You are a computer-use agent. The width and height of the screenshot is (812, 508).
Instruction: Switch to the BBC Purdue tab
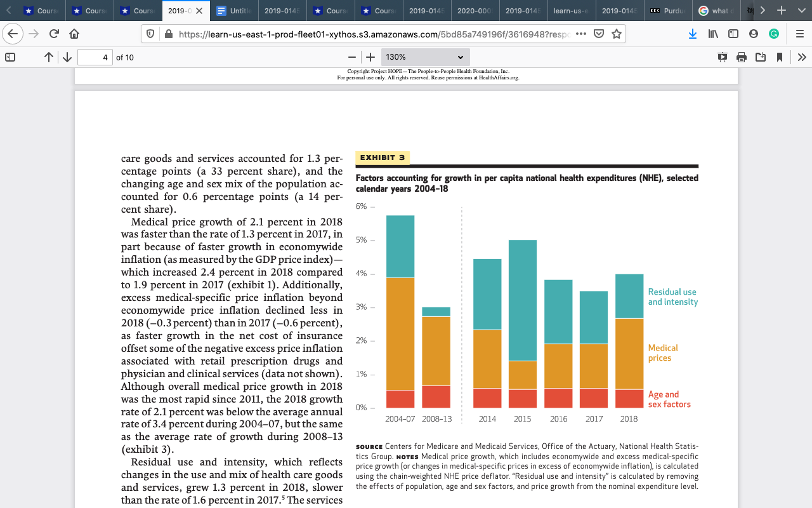[x=667, y=11]
